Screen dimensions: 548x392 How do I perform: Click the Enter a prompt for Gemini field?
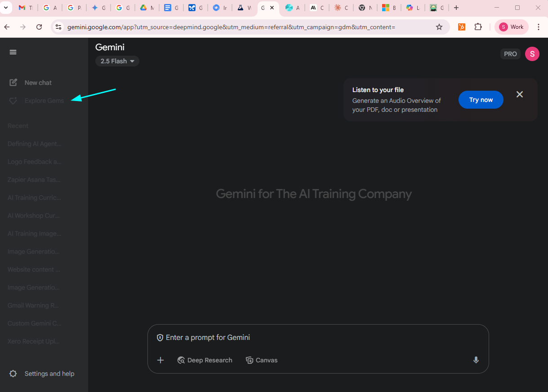318,338
